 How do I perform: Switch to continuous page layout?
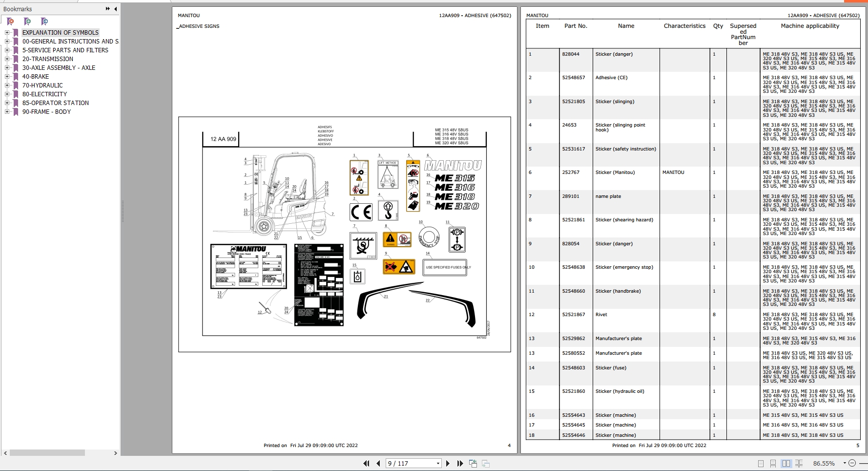coord(773,463)
